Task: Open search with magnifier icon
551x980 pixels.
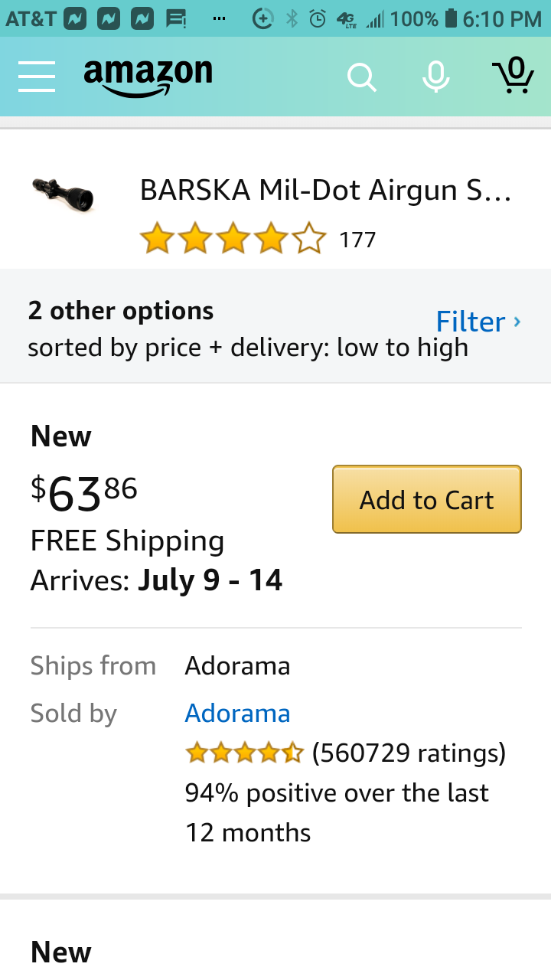Action: tap(361, 77)
